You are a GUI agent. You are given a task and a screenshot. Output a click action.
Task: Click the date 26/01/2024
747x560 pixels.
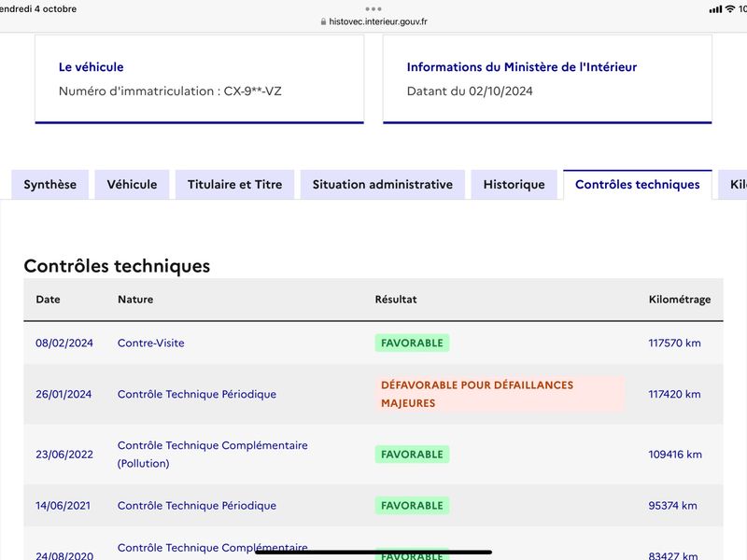pyautogui.click(x=63, y=394)
